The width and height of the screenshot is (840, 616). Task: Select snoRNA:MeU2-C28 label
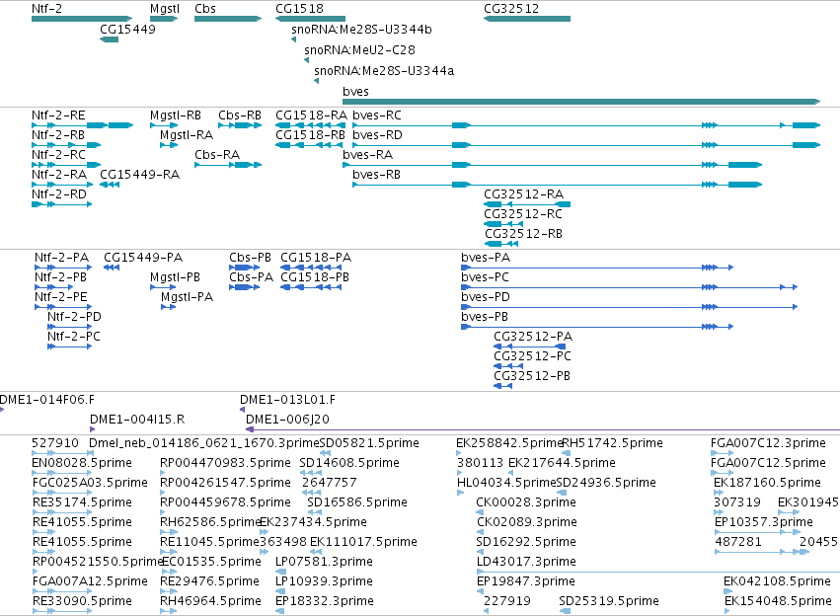pos(359,50)
